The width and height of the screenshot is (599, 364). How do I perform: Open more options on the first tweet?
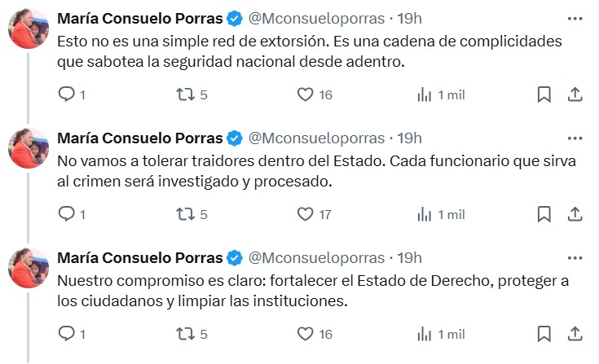click(575, 19)
